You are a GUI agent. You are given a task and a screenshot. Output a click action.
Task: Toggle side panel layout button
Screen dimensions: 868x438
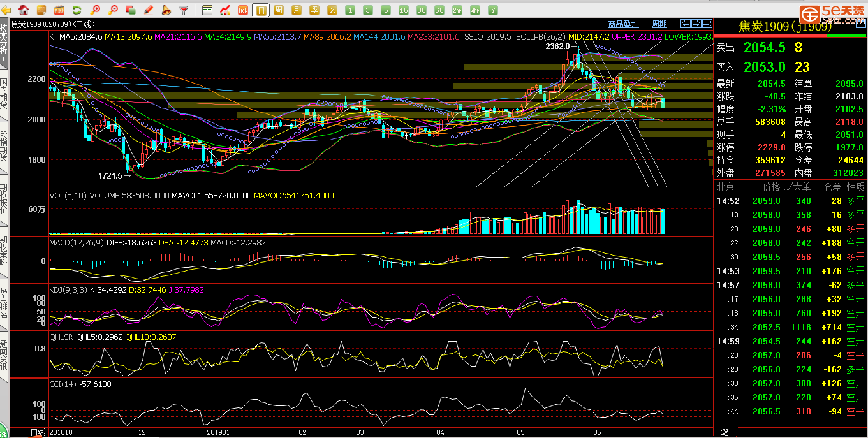pyautogui.click(x=707, y=24)
